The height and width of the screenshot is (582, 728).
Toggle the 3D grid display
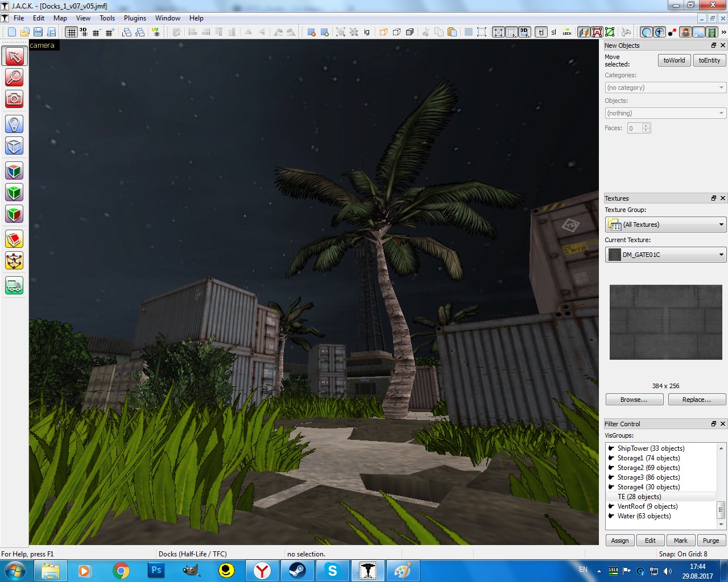[x=84, y=32]
